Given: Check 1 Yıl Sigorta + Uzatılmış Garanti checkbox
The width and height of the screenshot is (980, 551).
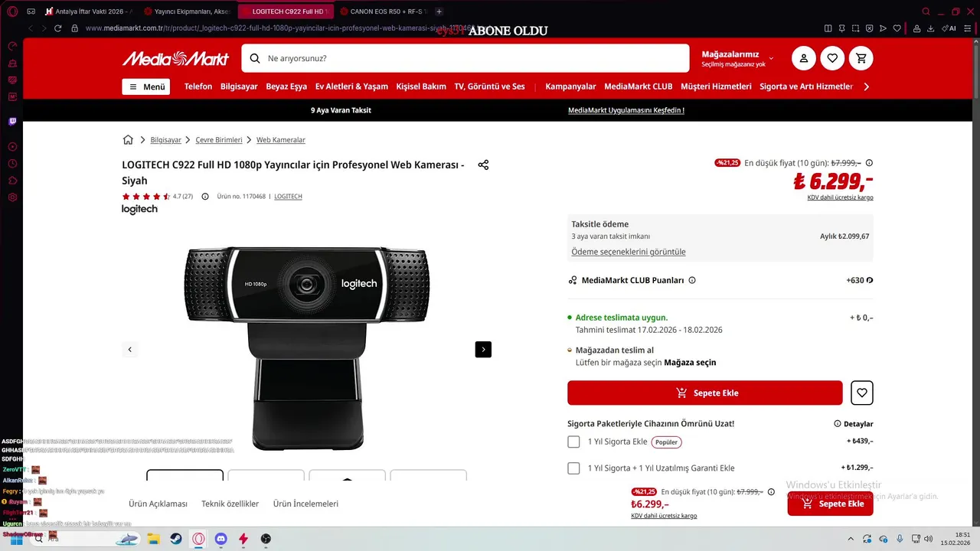Looking at the screenshot, I should pyautogui.click(x=573, y=468).
